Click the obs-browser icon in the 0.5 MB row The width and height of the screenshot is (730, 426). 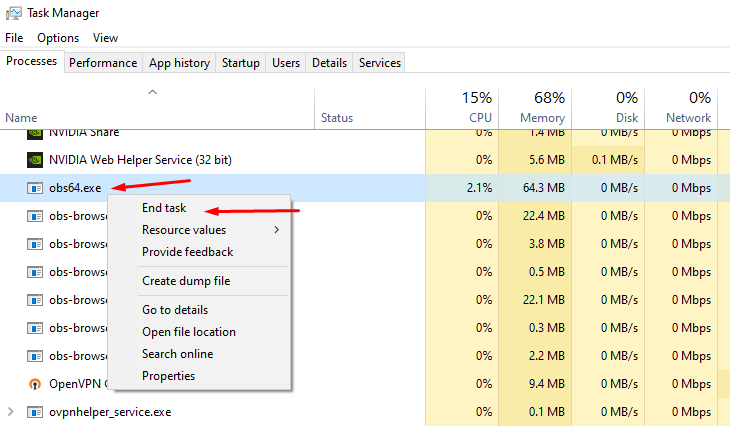[x=35, y=272]
